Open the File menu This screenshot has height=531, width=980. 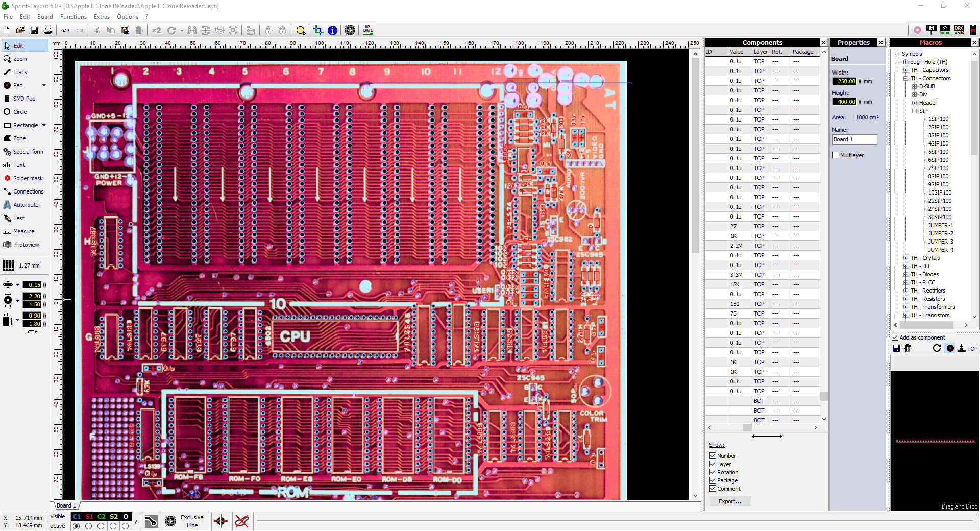[x=8, y=17]
